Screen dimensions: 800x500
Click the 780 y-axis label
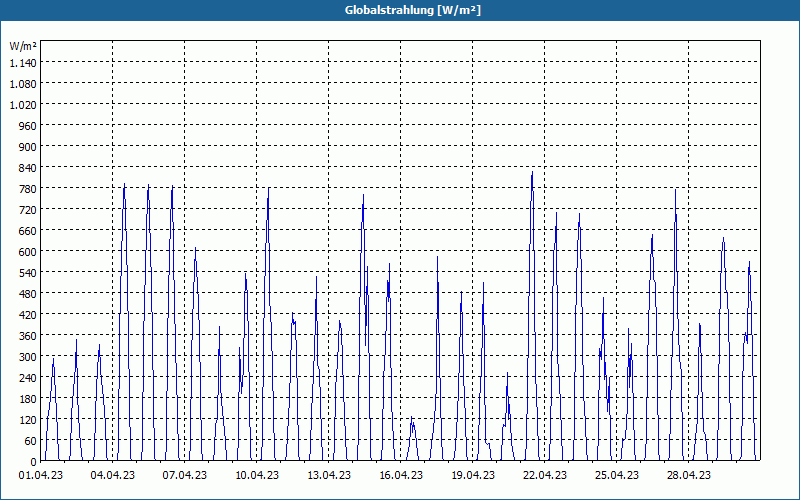point(28,188)
